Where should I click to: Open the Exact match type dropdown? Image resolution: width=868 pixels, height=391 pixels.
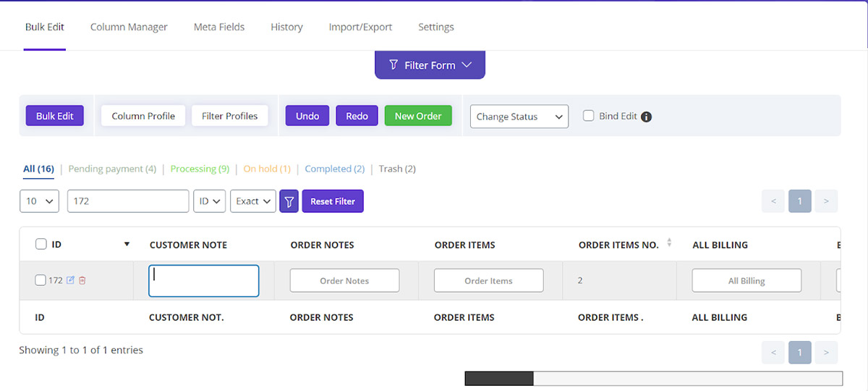pyautogui.click(x=253, y=201)
